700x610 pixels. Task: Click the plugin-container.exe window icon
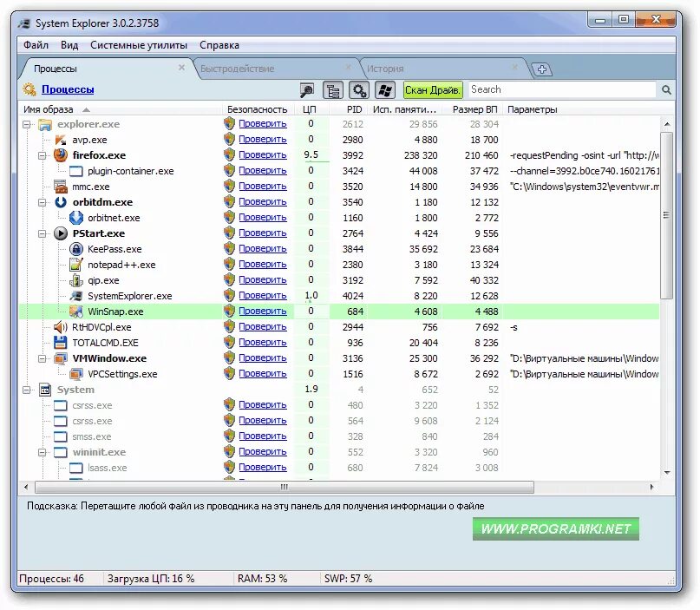click(75, 171)
